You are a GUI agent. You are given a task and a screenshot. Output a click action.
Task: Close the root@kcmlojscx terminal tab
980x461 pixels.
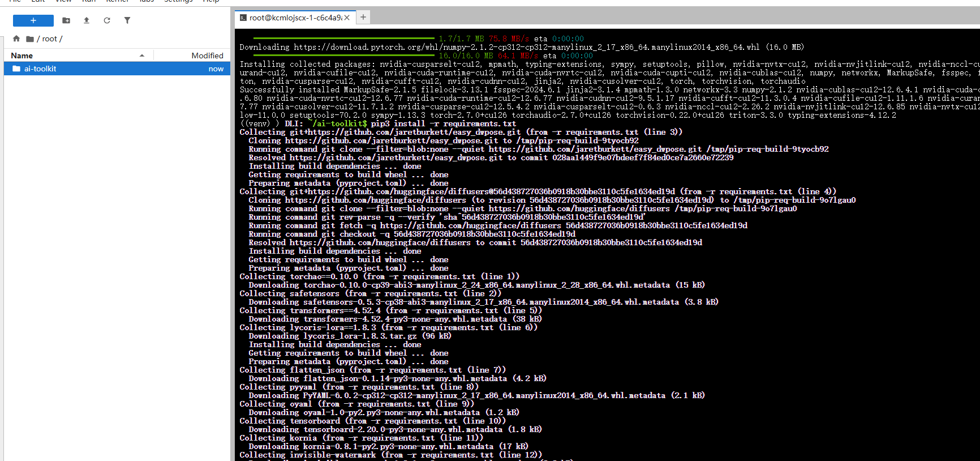click(x=347, y=18)
